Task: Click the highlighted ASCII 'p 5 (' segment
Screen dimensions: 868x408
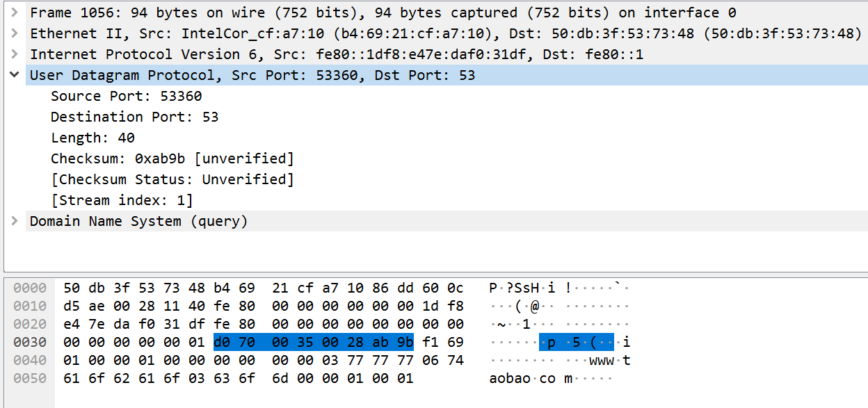Action: point(577,342)
